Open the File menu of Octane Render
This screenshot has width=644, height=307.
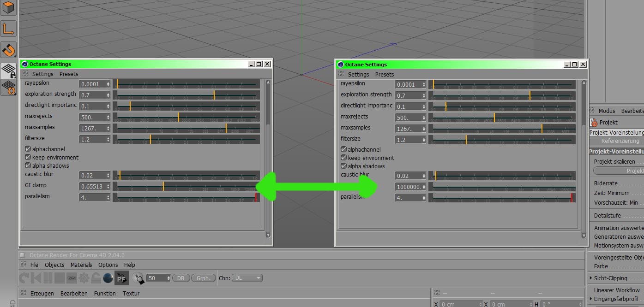(x=35, y=265)
